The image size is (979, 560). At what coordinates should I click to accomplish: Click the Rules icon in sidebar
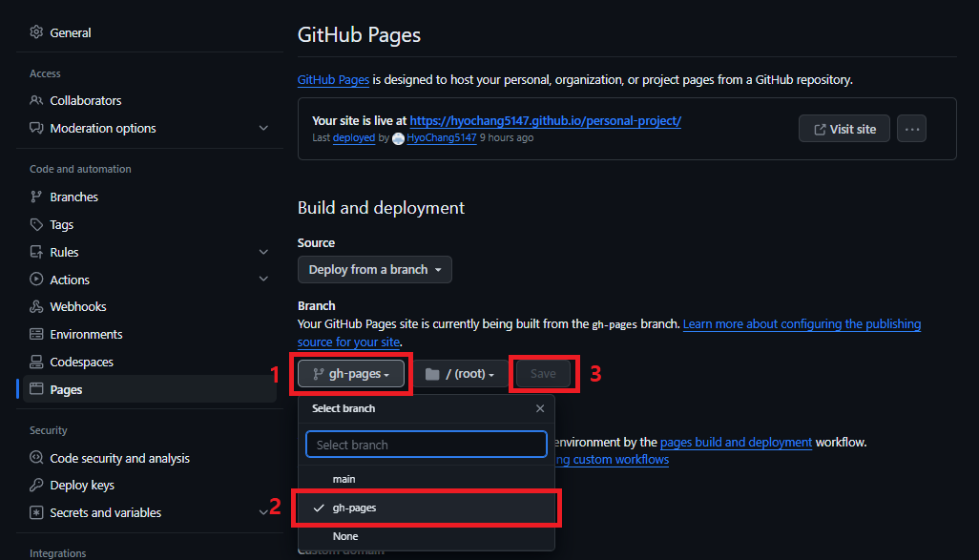(36, 252)
